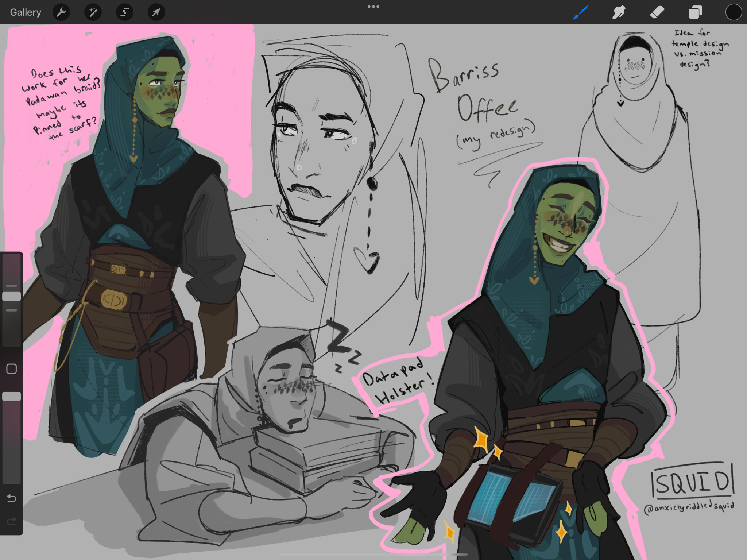The height and width of the screenshot is (560, 747).
Task: Open the Actions wrench menu
Action: 61,12
